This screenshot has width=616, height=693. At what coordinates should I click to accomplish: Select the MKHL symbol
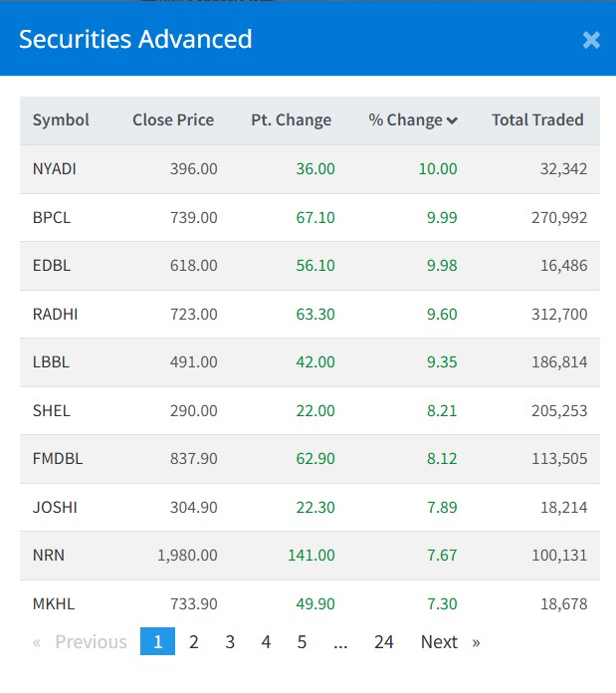(x=54, y=604)
